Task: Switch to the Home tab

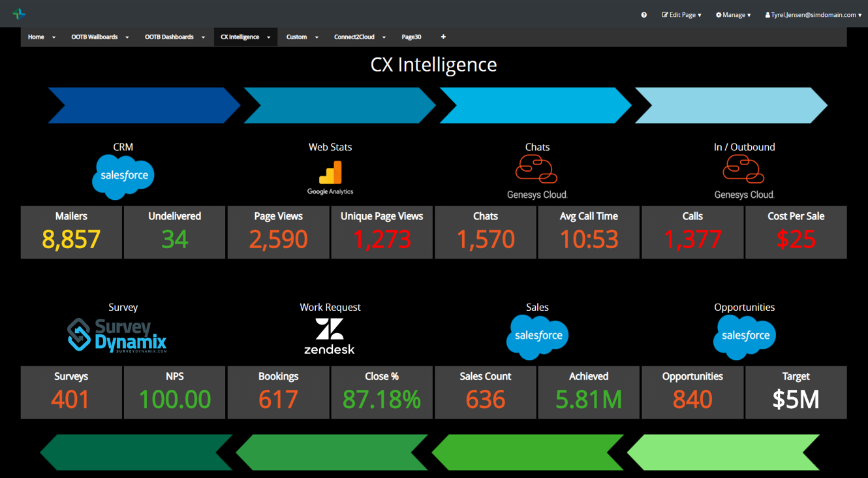Action: coord(36,37)
